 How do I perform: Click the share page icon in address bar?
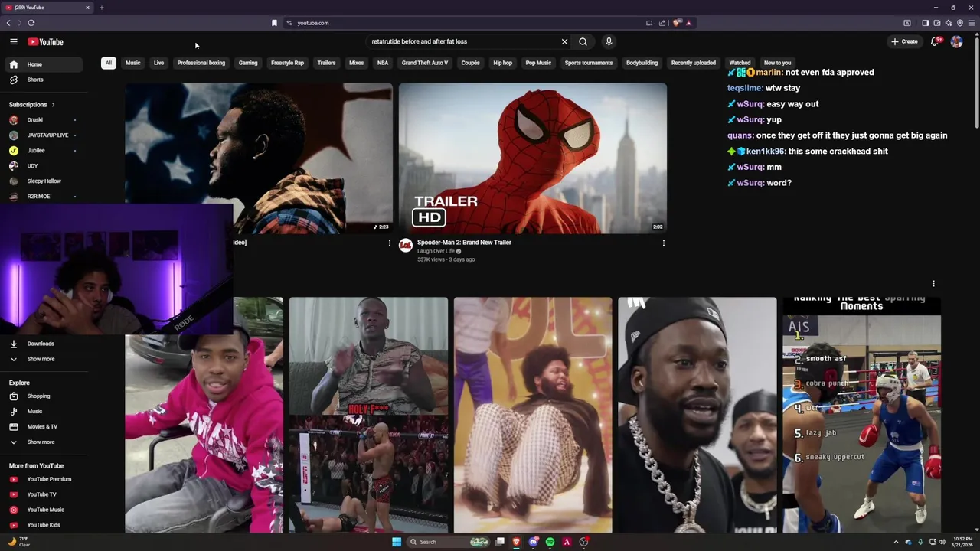[662, 23]
